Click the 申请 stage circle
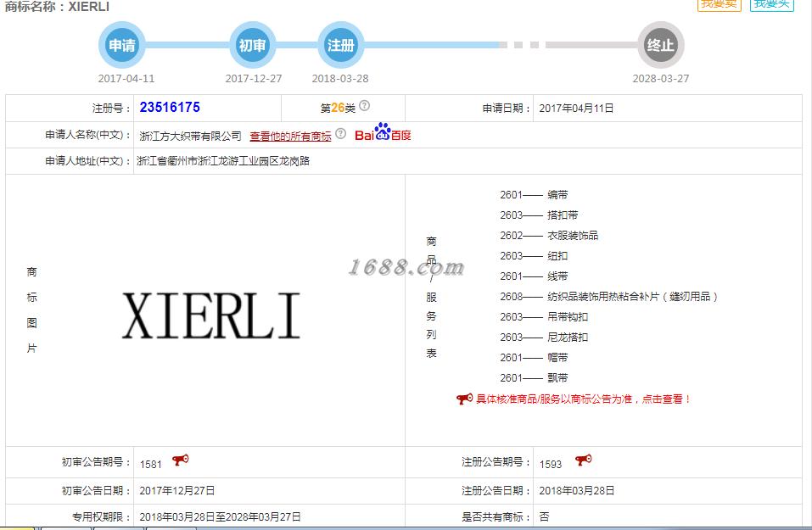 (121, 45)
